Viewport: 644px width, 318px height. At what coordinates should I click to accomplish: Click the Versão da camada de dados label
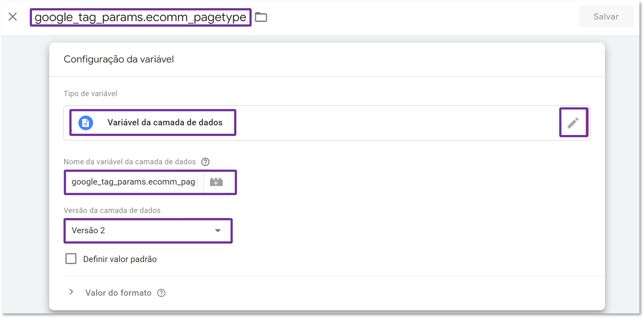112,210
